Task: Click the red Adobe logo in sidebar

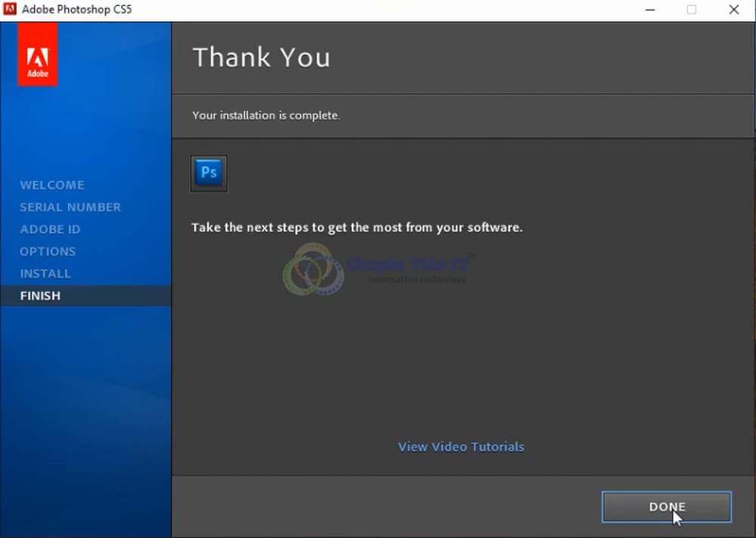Action: coord(37,54)
